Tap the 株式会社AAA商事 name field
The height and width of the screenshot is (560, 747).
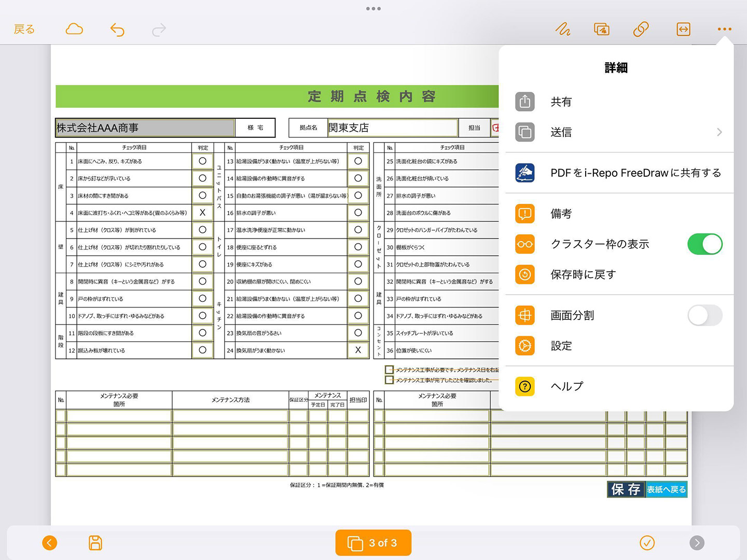[145, 128]
